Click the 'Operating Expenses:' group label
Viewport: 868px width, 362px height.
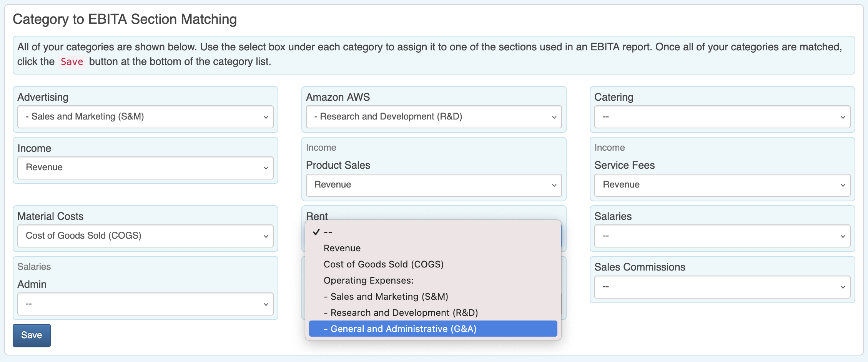click(369, 281)
